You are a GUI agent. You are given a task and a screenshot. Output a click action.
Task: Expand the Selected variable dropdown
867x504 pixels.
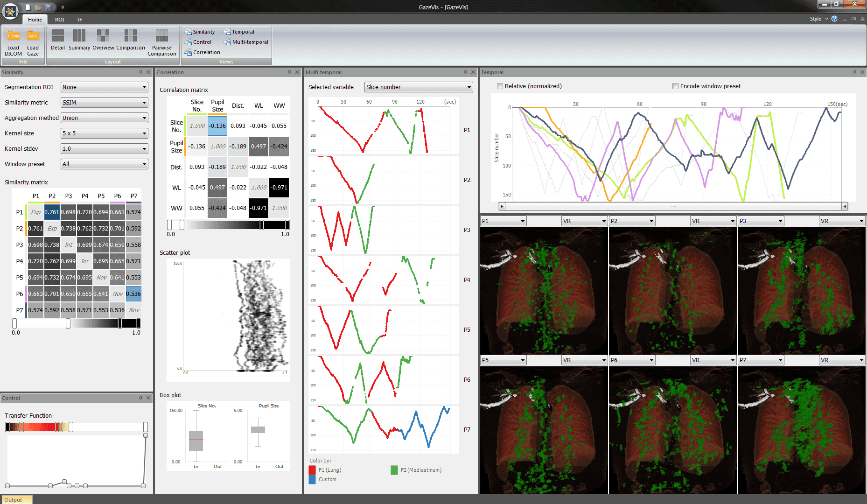coord(418,87)
